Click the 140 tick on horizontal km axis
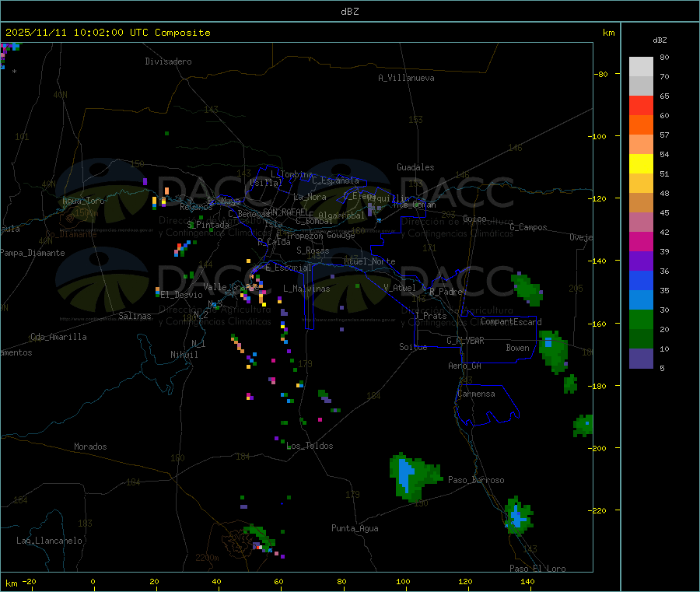This screenshot has width=700, height=592. [527, 581]
